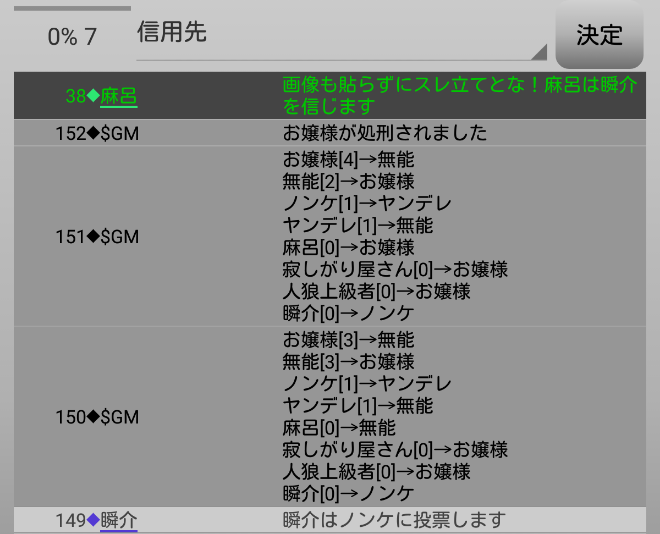Click the $GM name in post 152
Viewport: 660px width, 534px height.
pos(120,133)
